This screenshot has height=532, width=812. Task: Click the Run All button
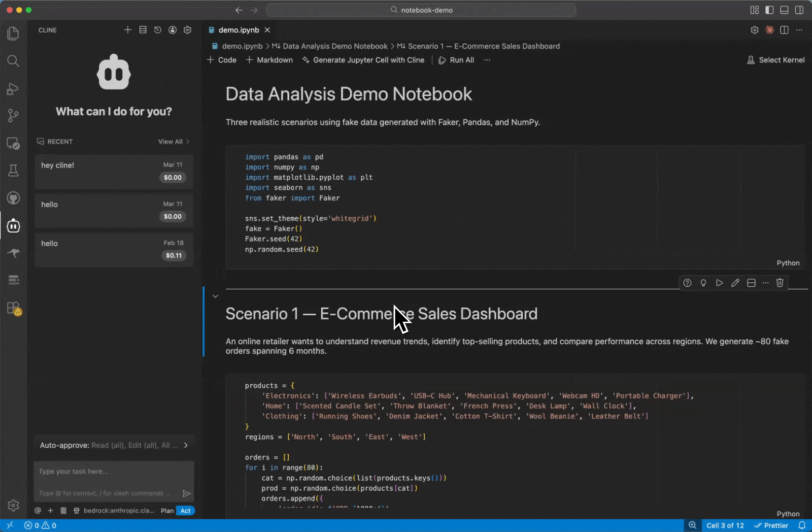point(456,60)
